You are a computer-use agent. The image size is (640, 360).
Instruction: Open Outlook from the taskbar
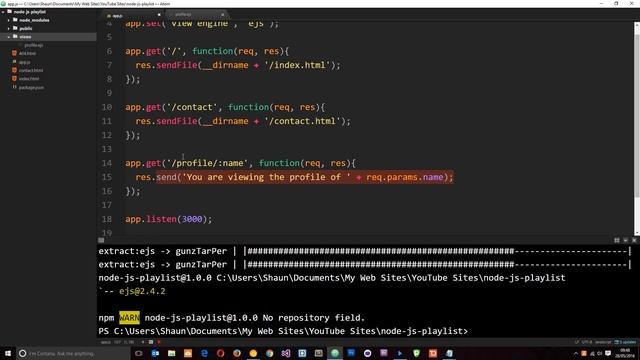pyautogui.click(x=155, y=353)
